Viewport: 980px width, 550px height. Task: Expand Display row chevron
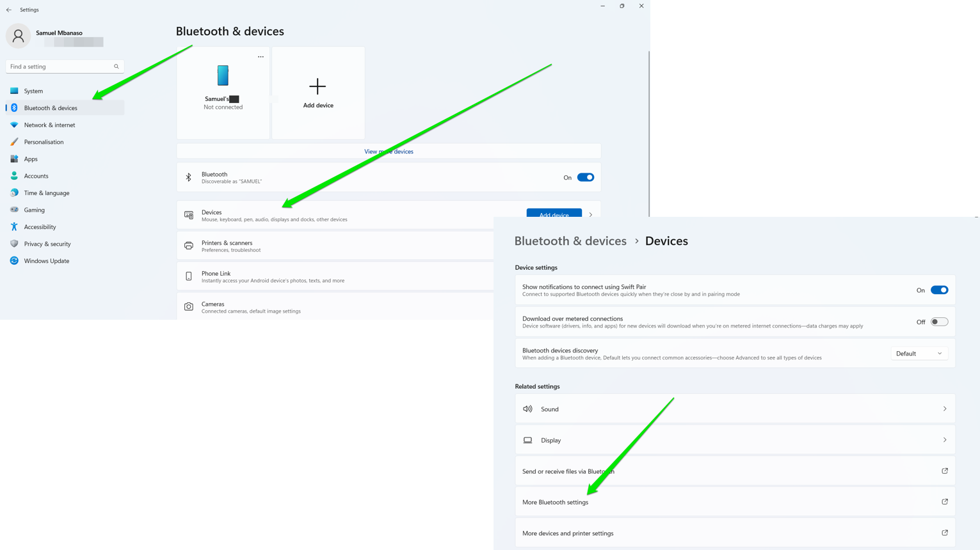[x=945, y=440]
